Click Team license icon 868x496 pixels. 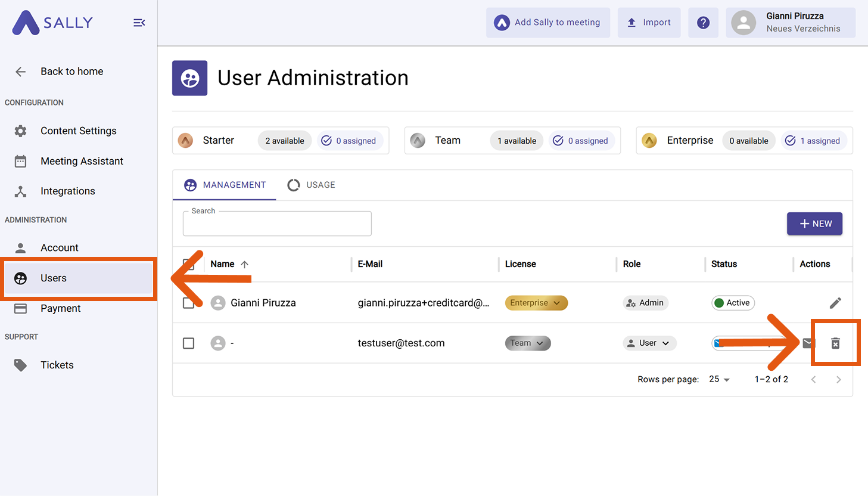tap(418, 141)
